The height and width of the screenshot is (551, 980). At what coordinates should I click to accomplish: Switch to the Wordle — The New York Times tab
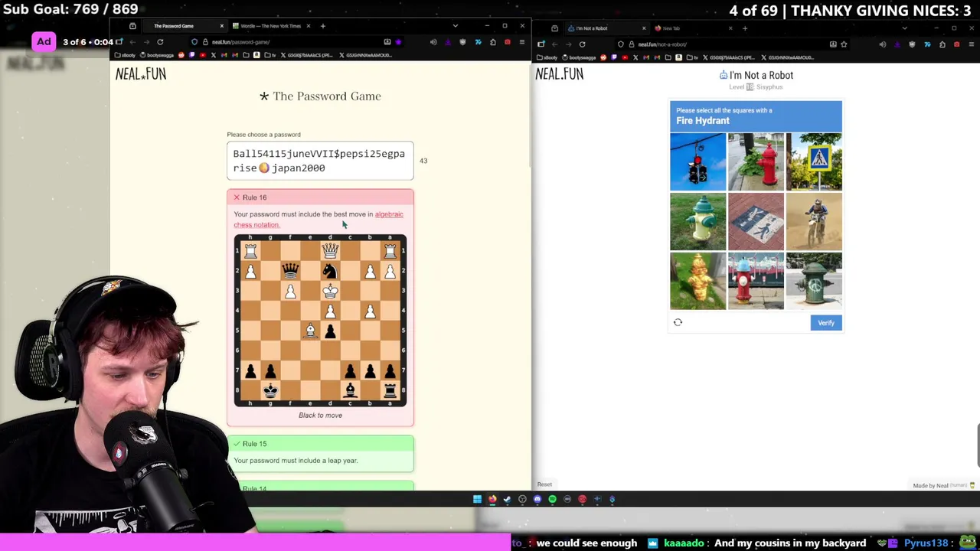coord(271,26)
